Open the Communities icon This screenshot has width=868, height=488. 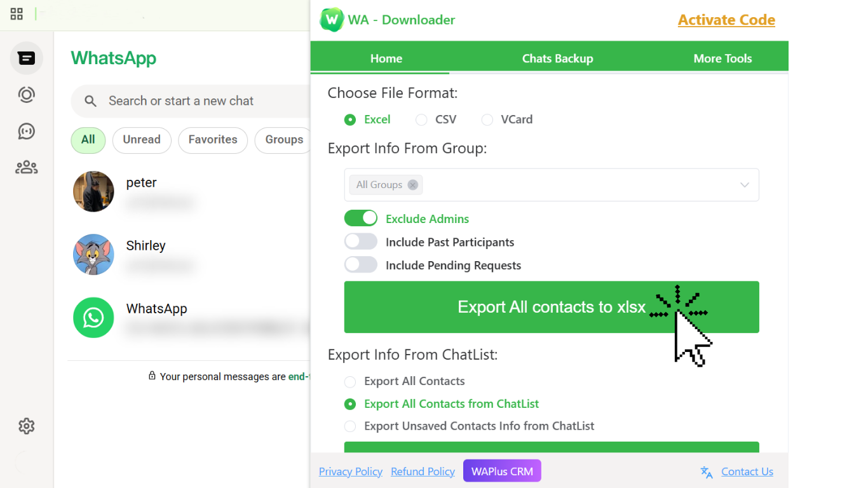[x=26, y=167]
